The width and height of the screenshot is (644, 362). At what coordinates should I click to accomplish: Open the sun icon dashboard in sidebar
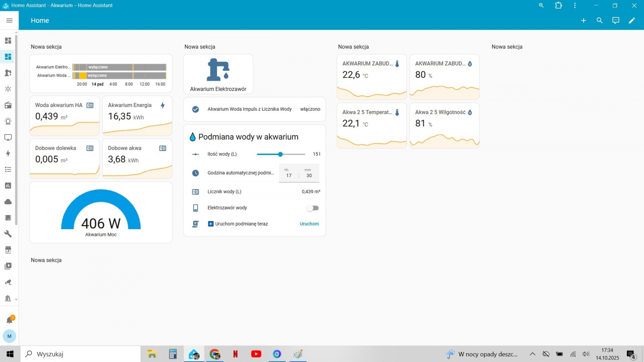(x=8, y=89)
